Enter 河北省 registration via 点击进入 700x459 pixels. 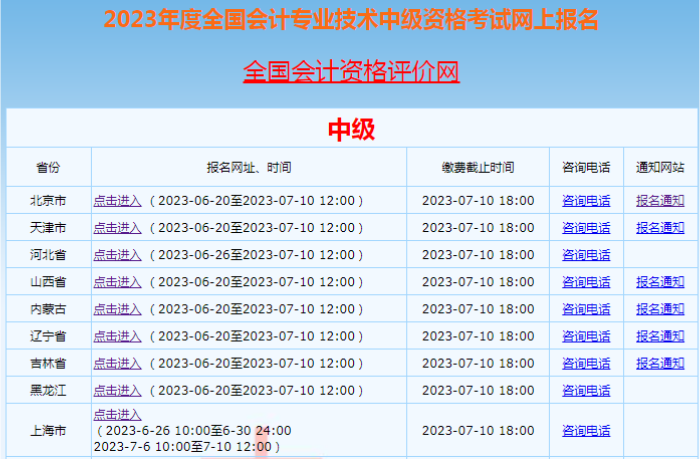click(117, 255)
